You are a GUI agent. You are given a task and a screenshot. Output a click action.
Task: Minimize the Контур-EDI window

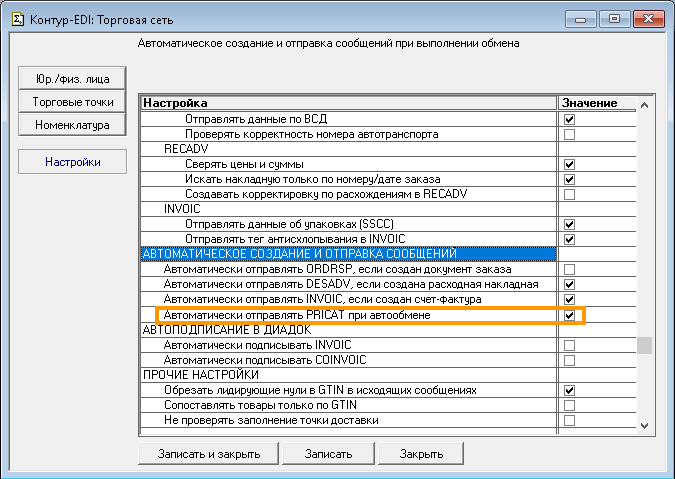pos(580,19)
